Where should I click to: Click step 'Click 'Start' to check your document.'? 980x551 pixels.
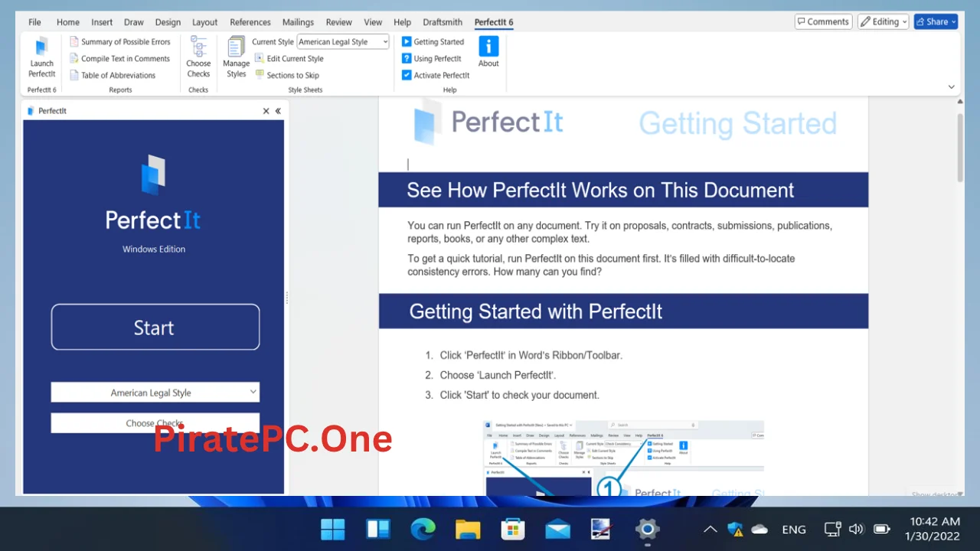click(519, 395)
